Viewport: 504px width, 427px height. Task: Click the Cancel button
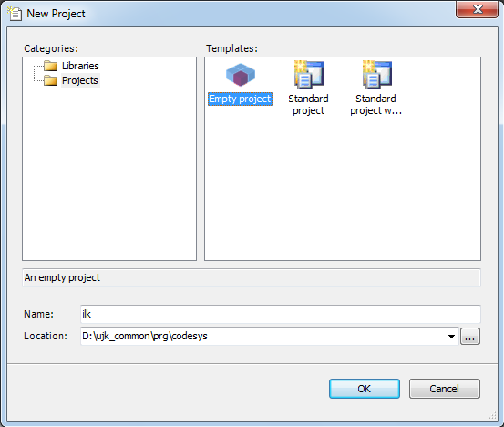[444, 389]
